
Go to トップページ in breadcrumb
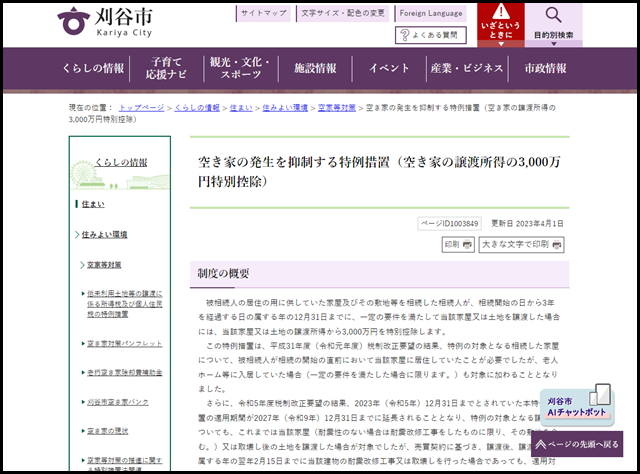click(x=142, y=106)
